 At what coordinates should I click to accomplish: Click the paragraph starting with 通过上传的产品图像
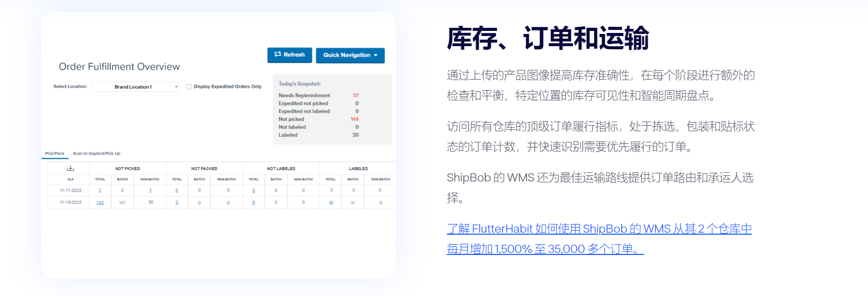tap(601, 85)
